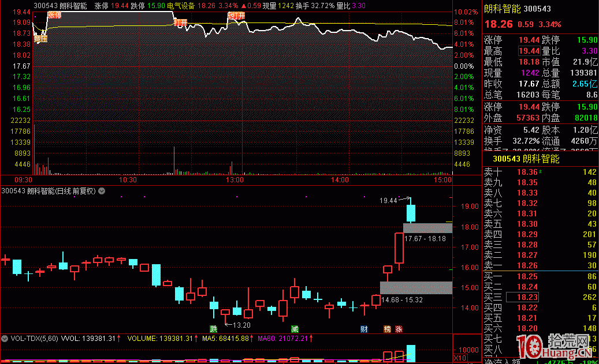Click the check-circle icon beside 日线.前复权 title

102,191
